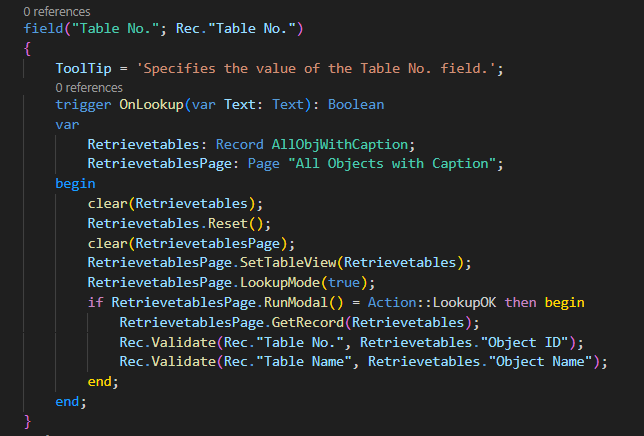The height and width of the screenshot is (436, 644).
Task: Click the yellow end; keyword
Action: (x=103, y=381)
